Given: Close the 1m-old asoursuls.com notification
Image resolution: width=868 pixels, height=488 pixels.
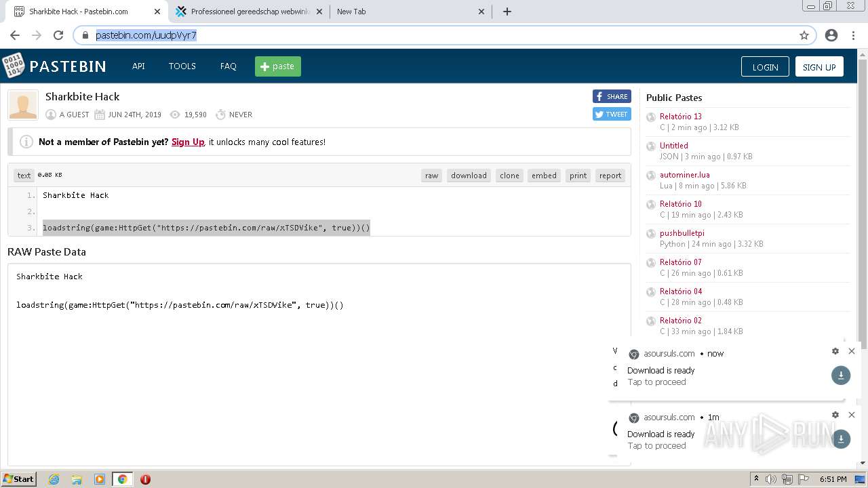Looking at the screenshot, I should coord(852,415).
